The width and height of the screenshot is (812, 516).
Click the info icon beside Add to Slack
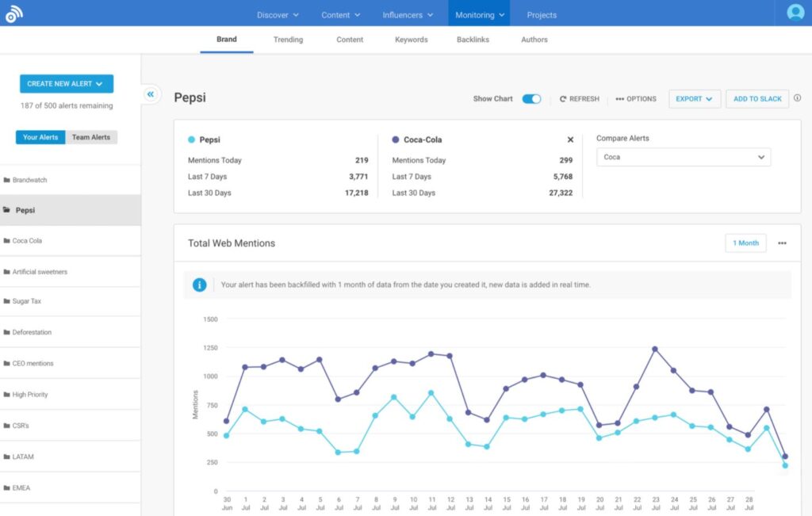[x=796, y=98]
